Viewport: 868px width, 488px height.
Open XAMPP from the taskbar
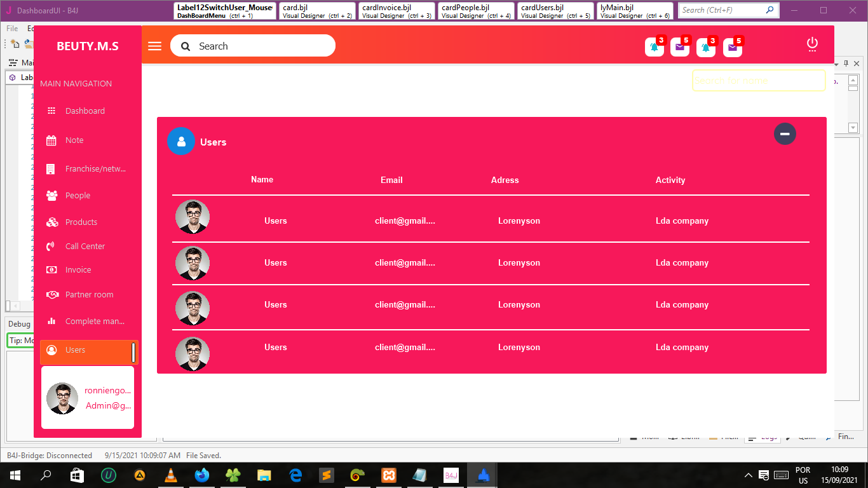389,475
